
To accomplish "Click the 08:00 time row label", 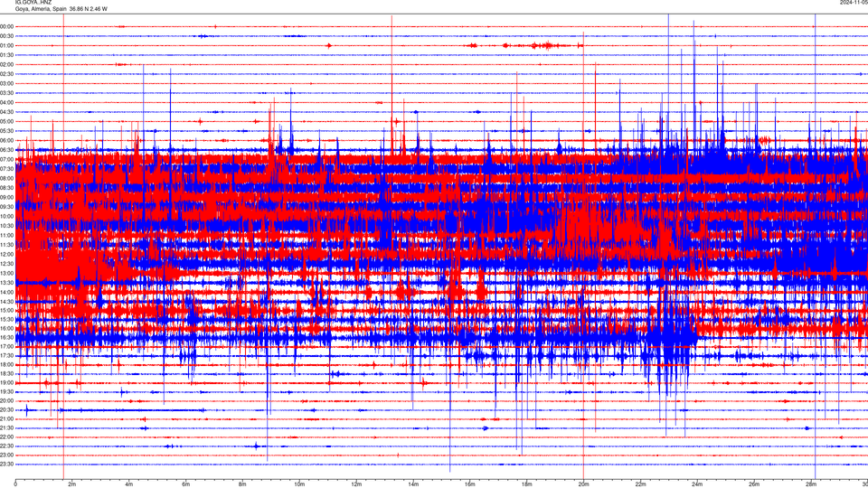I will 6,178.
